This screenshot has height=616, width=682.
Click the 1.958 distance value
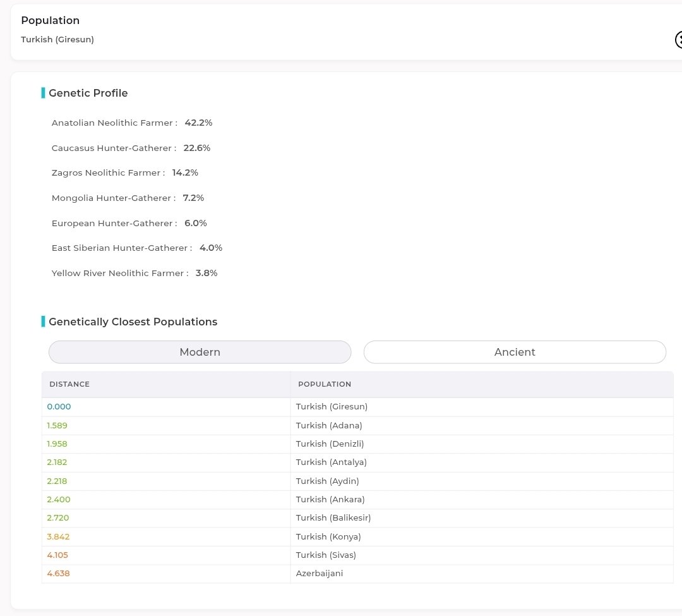click(x=57, y=444)
